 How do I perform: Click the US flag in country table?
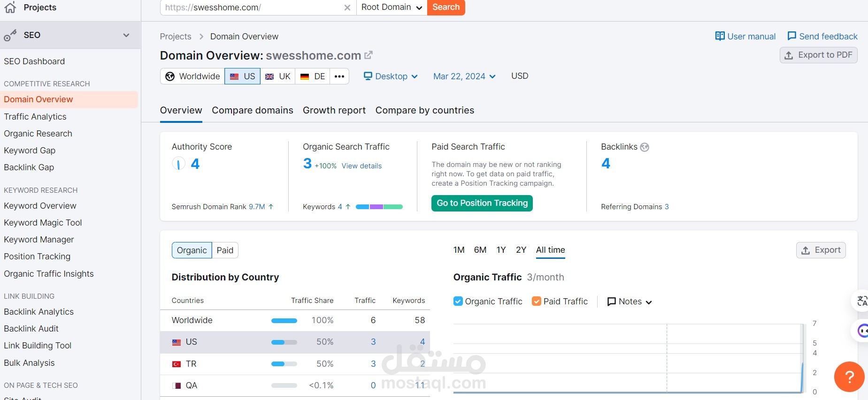(177, 342)
